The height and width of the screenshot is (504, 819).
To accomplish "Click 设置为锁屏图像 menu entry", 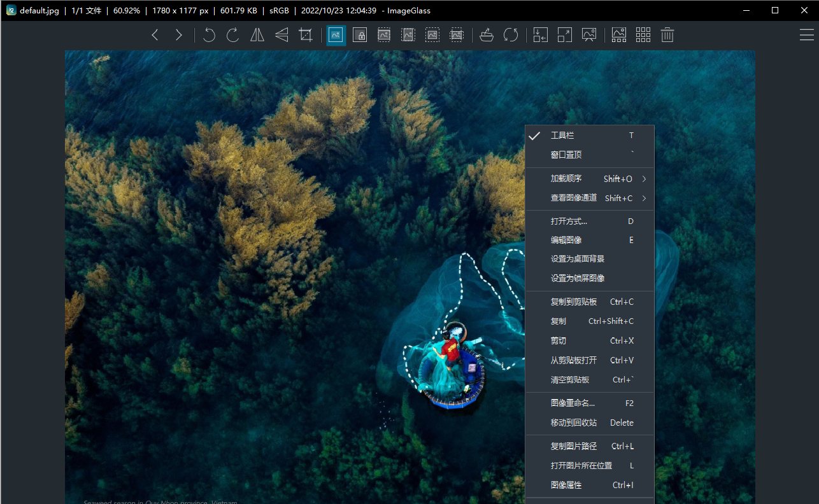I will [590, 278].
